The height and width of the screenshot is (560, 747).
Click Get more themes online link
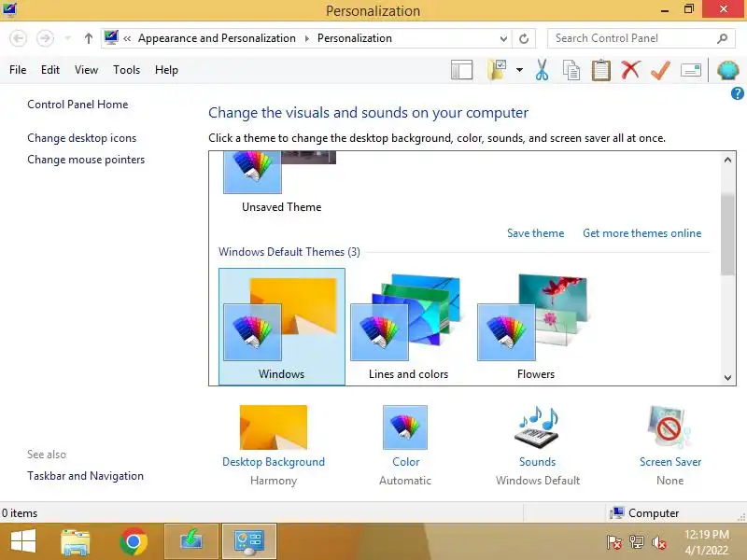(641, 233)
